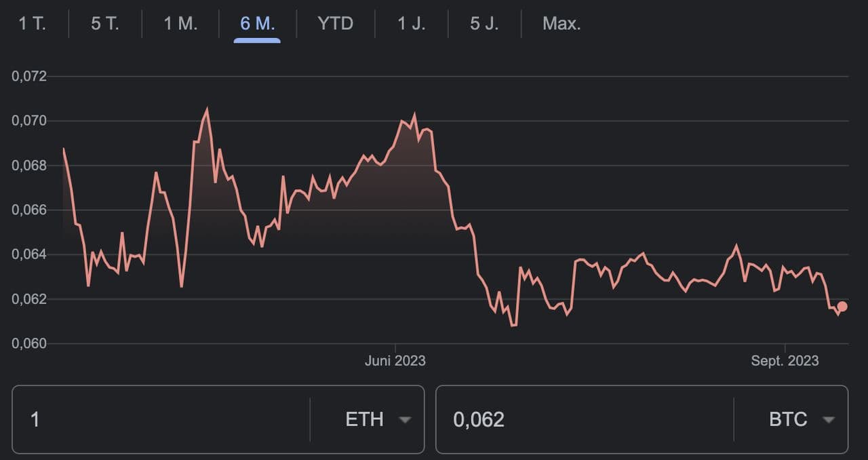Click the 0,066 y-axis label
The image size is (868, 460).
[29, 210]
